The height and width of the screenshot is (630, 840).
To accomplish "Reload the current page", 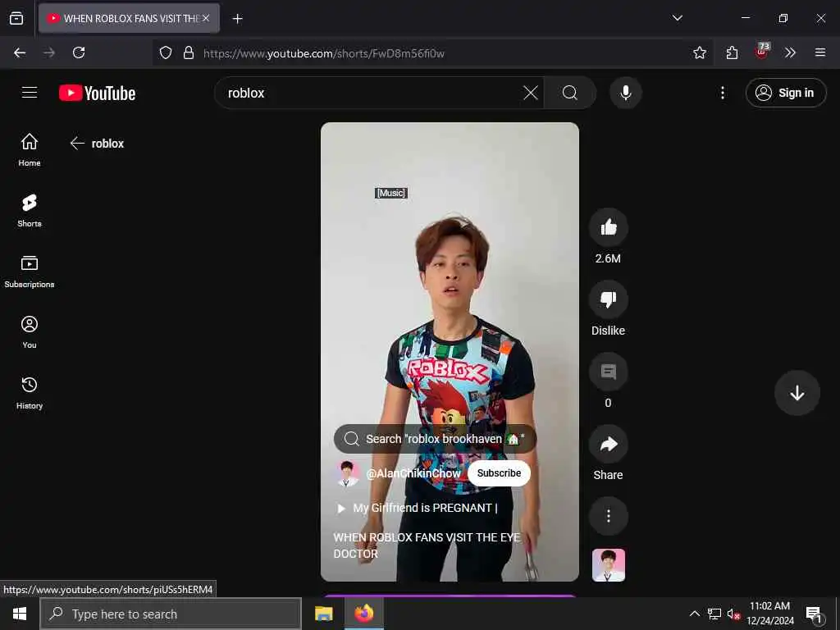I will point(79,52).
